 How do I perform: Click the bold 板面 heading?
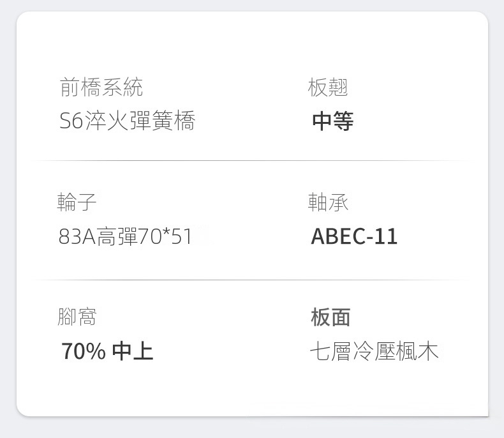tap(330, 317)
